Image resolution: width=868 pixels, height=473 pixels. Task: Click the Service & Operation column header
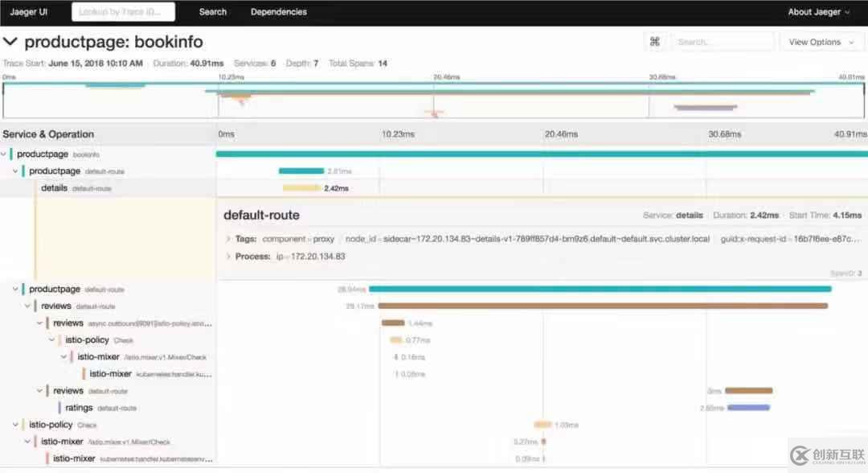pos(48,134)
